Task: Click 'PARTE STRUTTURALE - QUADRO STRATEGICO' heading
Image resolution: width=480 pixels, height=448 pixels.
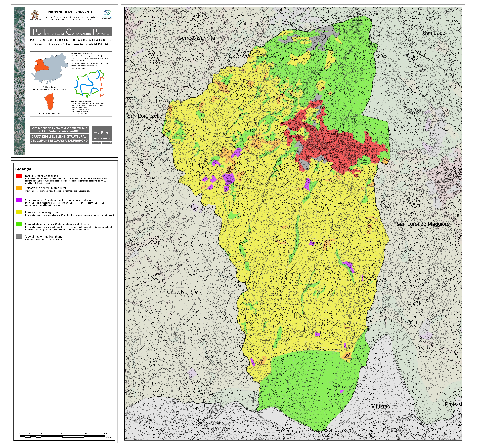Action: (71, 40)
